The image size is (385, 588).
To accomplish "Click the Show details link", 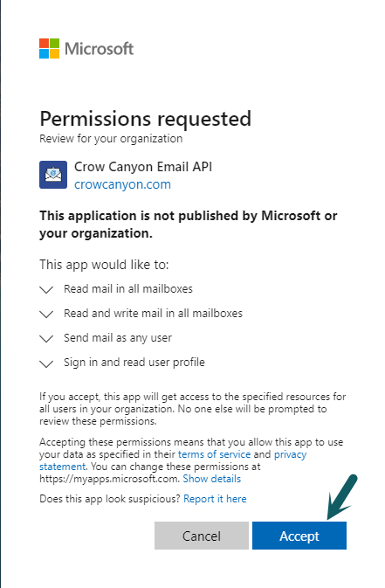I will (212, 479).
